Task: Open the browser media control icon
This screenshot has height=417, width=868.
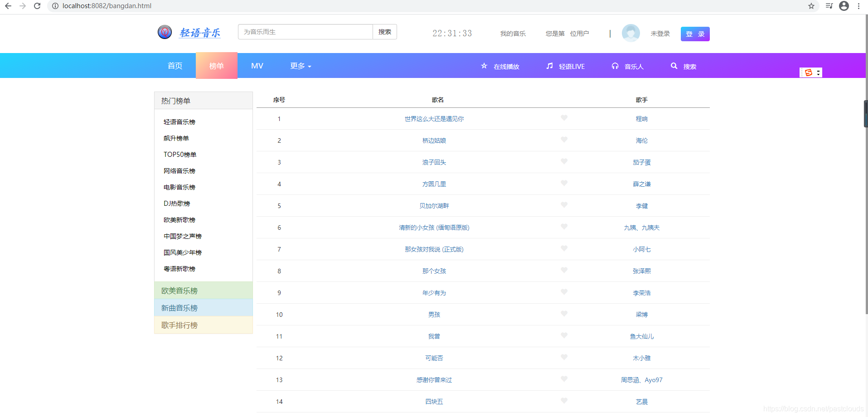Action: (x=829, y=6)
